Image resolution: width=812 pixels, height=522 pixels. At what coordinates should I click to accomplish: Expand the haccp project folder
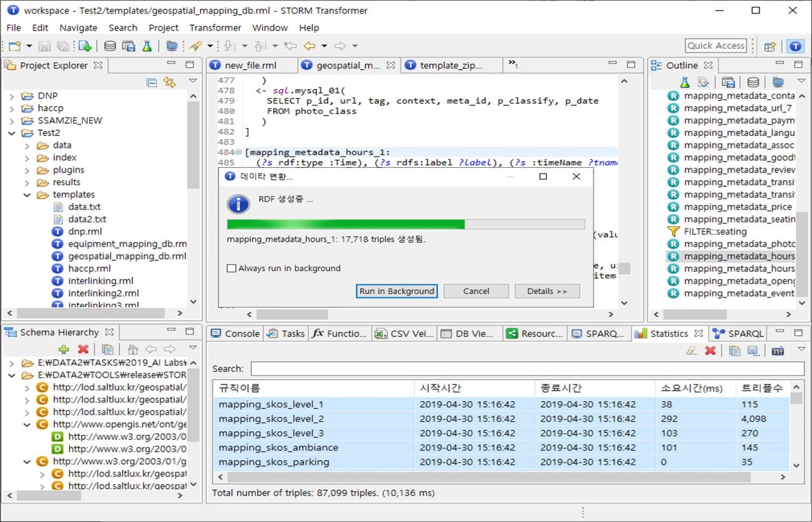point(12,108)
